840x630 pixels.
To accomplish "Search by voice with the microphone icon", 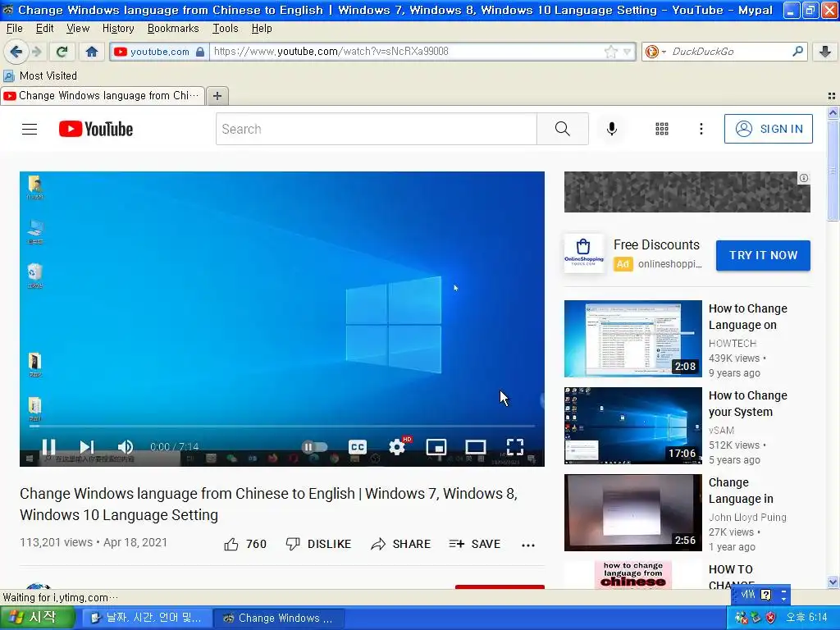I will tap(611, 129).
